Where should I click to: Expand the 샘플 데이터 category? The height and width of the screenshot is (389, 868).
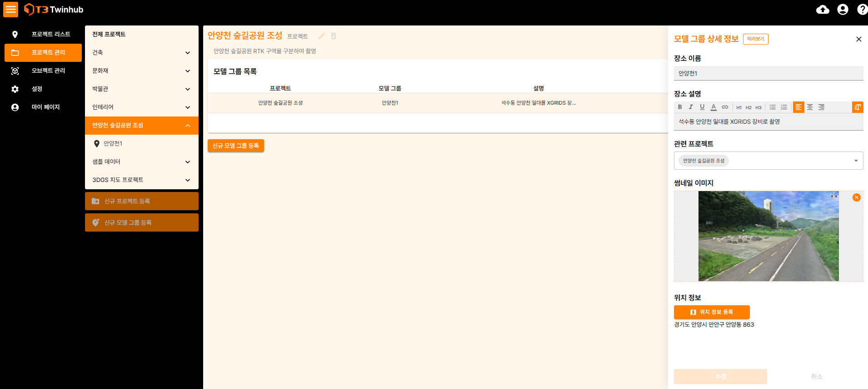coord(142,162)
